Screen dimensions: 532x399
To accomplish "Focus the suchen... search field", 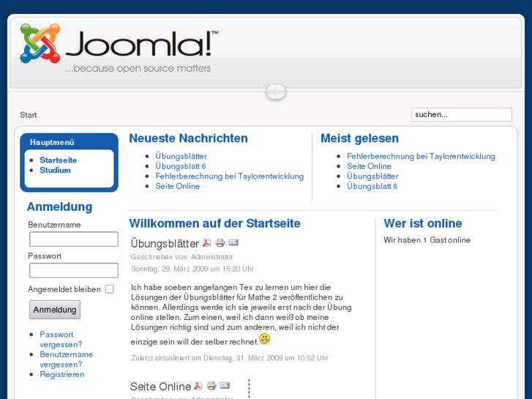I will (x=462, y=114).
